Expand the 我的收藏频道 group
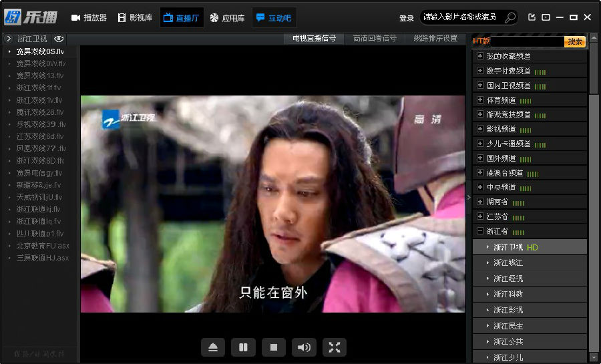Screen dimensions: 601x364 (480, 56)
